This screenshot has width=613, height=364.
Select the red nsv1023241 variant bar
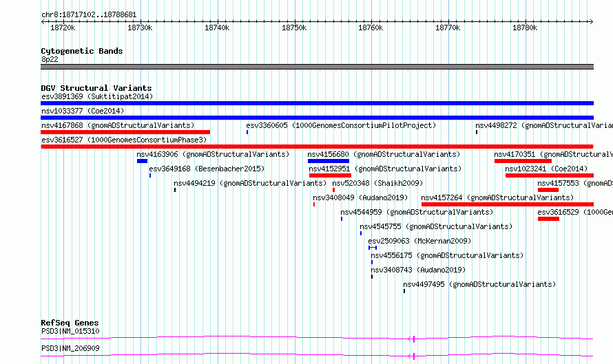point(550,175)
